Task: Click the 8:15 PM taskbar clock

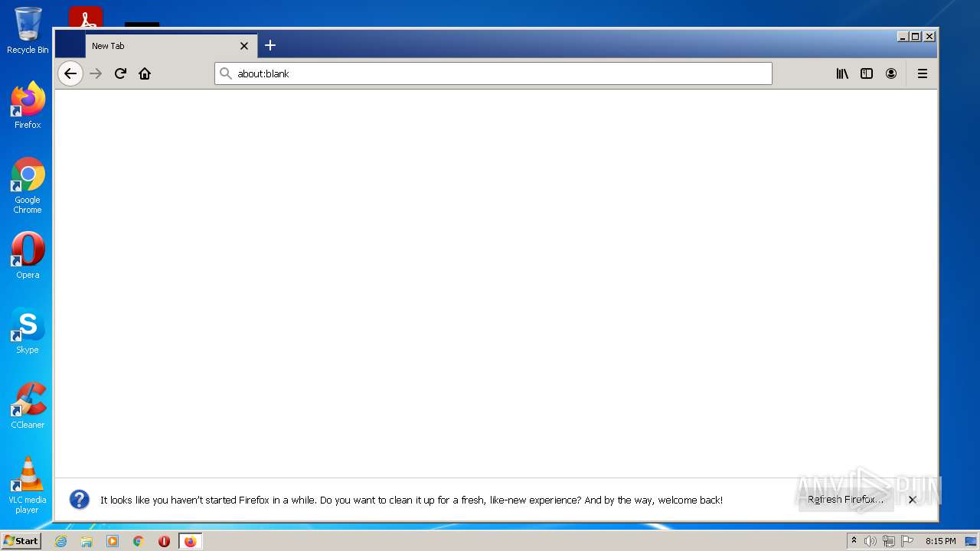Action: pos(940,541)
